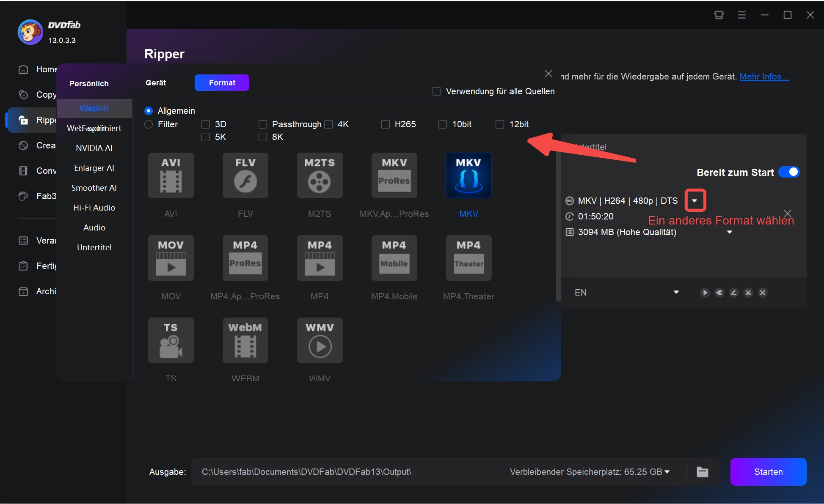Open the trim scissors icon
Viewport: 824px width, 504px height.
[748, 293]
